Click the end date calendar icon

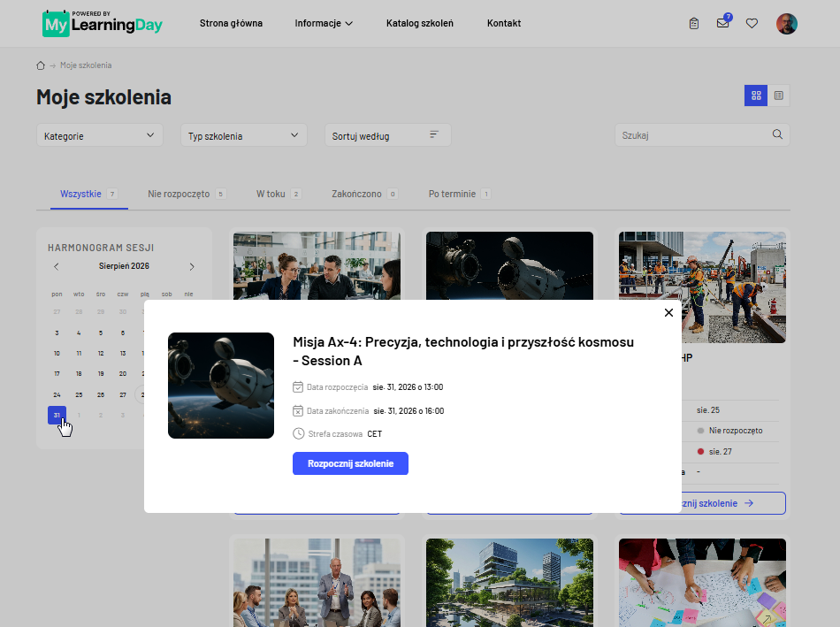298,411
